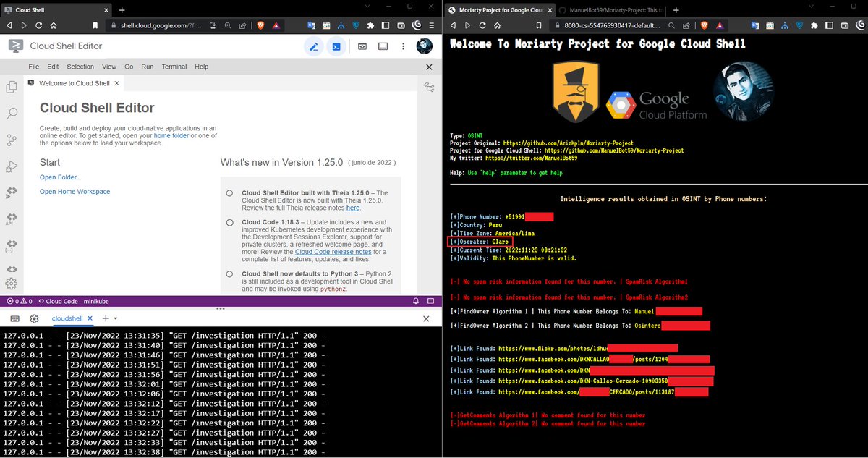Image resolution: width=868 pixels, height=458 pixels.
Task: Open the View menu
Action: pyautogui.click(x=109, y=67)
